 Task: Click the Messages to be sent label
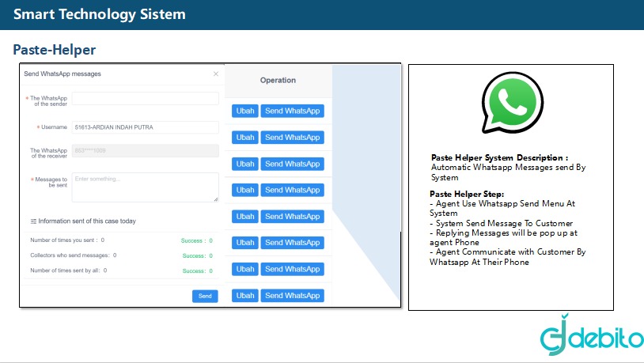pos(49,183)
